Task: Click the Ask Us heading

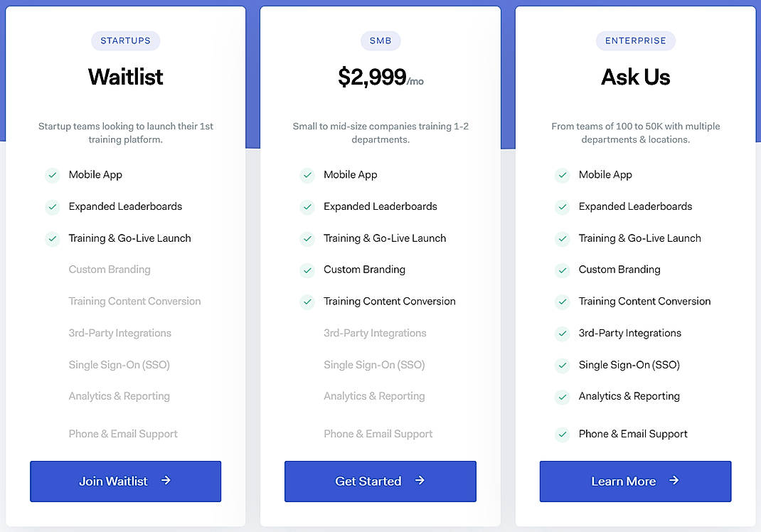Action: [x=635, y=76]
